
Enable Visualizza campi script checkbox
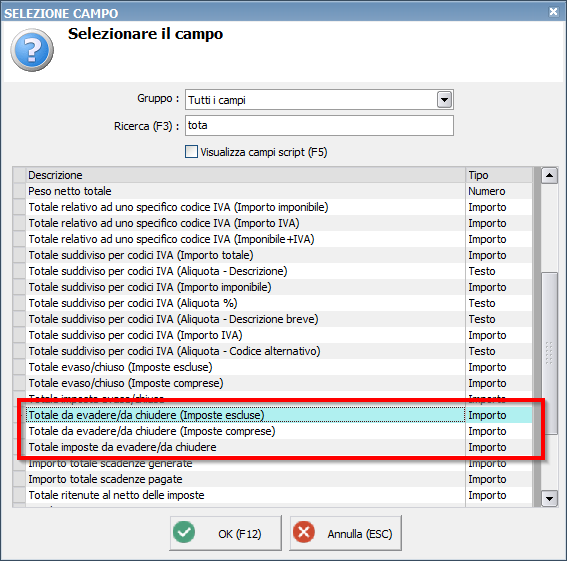pyautogui.click(x=191, y=152)
